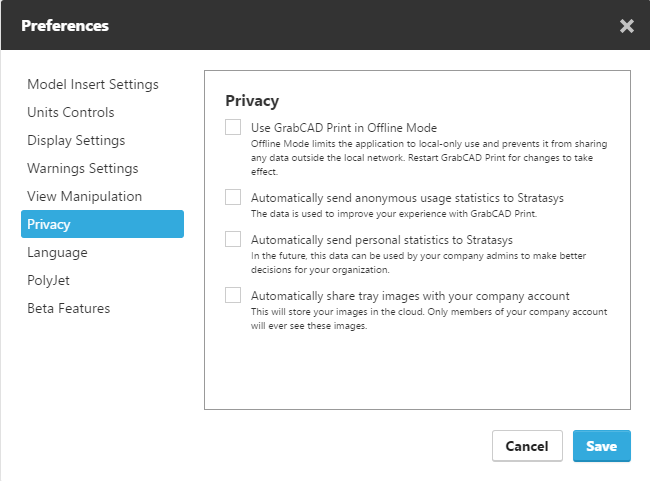Click the Offline Mode description text
This screenshot has width=650, height=481.
[x=429, y=158]
